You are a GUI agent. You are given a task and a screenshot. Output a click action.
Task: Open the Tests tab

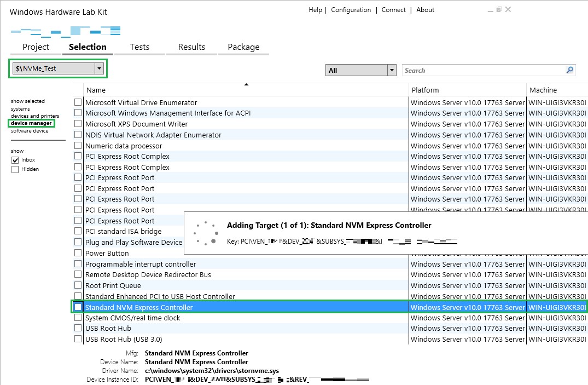tap(139, 47)
